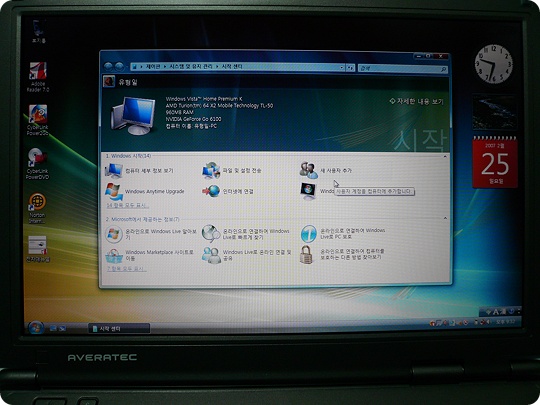Click the file and settings transfer icon

click(x=211, y=170)
